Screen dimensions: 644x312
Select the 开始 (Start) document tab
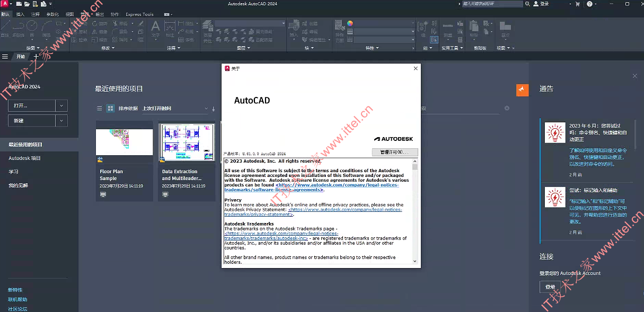point(21,56)
